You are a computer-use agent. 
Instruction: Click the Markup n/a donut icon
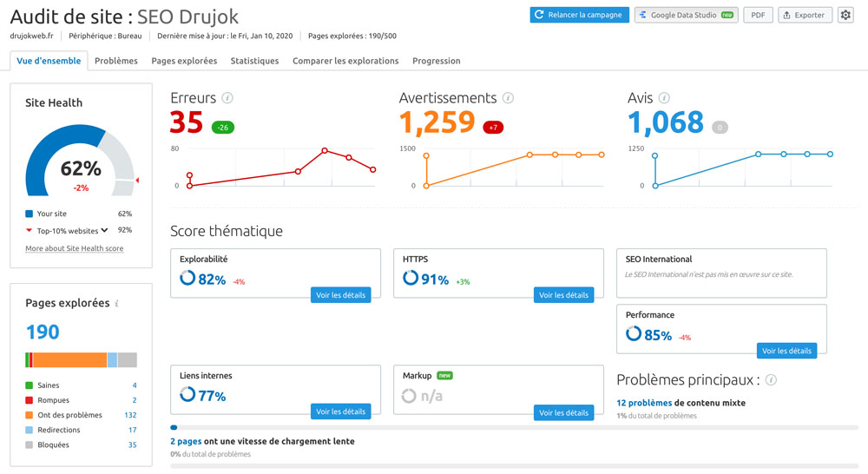[x=409, y=395]
